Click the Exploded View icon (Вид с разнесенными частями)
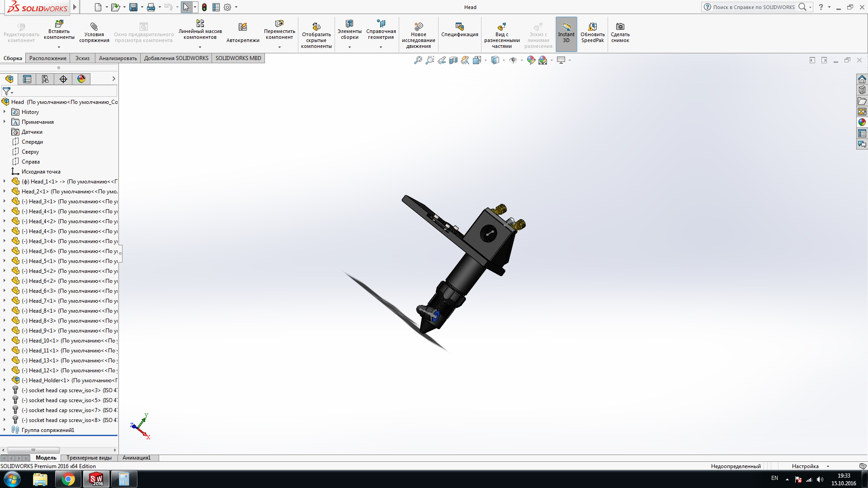This screenshot has width=868, height=488. 501,27
